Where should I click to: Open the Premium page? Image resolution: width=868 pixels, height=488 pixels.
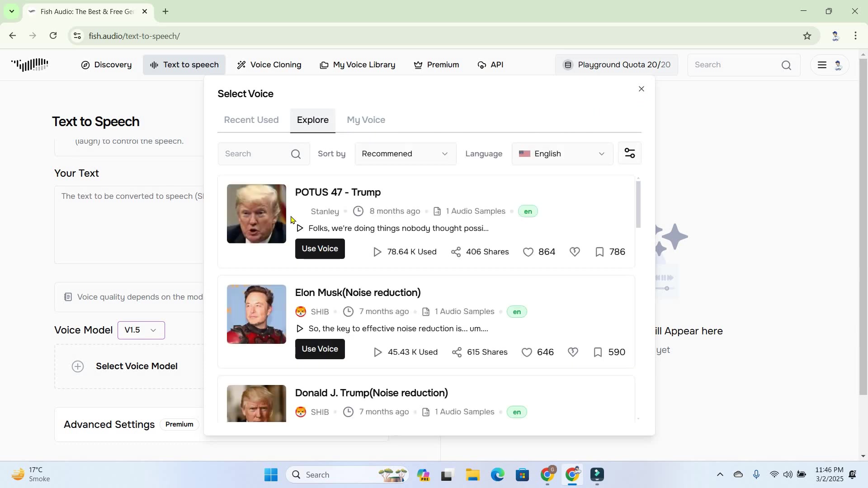437,65
